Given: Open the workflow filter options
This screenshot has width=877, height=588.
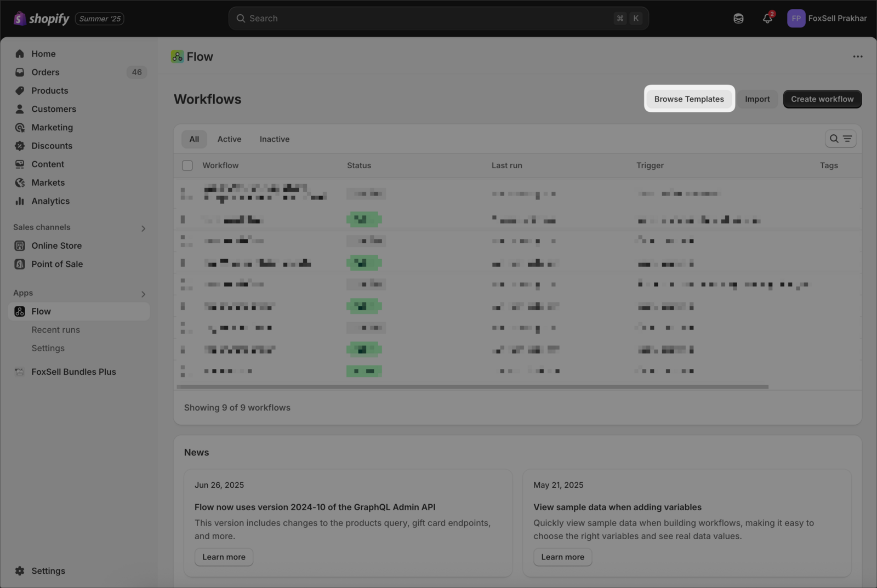Looking at the screenshot, I should coord(847,139).
